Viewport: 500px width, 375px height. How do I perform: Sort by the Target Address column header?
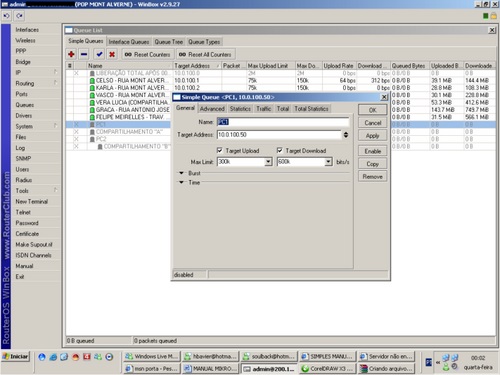(x=197, y=66)
